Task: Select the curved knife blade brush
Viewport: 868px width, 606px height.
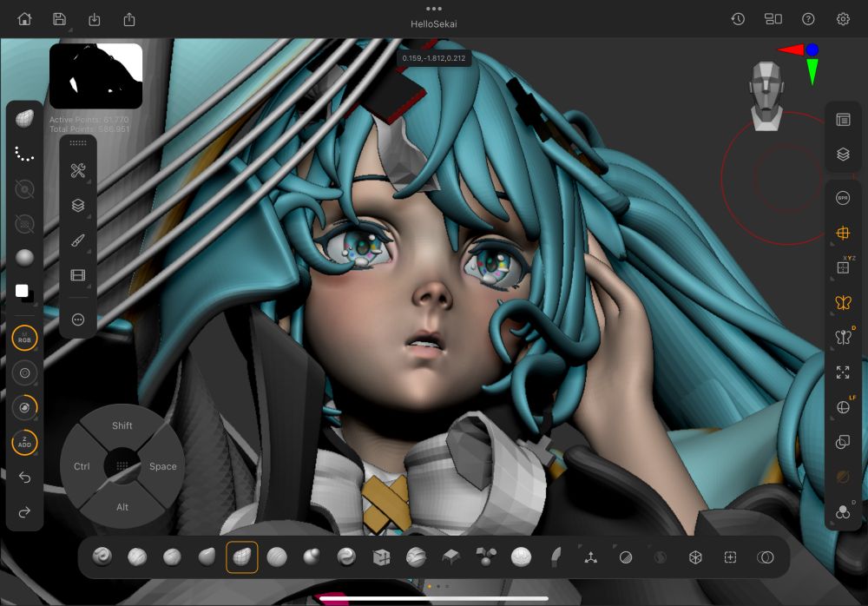Action: click(556, 557)
